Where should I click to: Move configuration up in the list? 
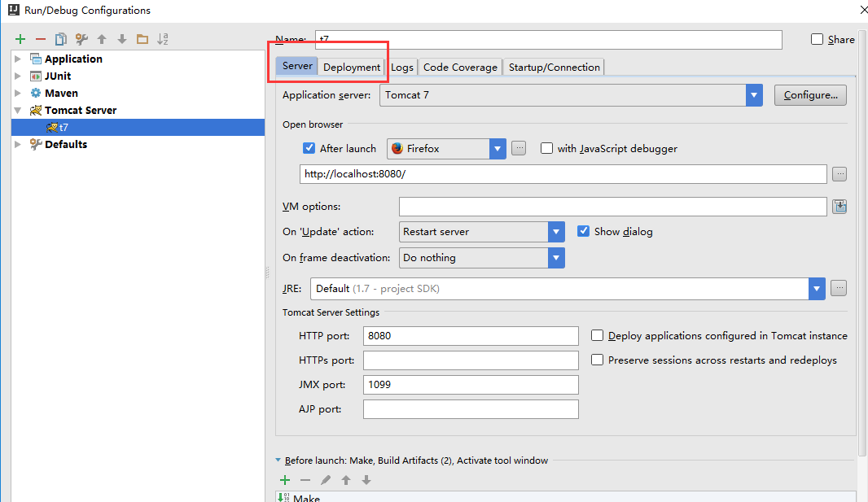pos(102,39)
